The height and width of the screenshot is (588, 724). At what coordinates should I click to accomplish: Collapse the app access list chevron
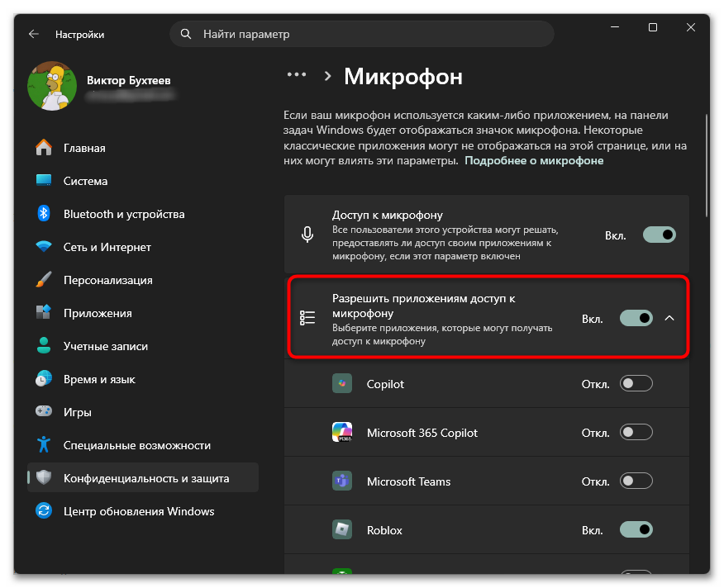[669, 318]
